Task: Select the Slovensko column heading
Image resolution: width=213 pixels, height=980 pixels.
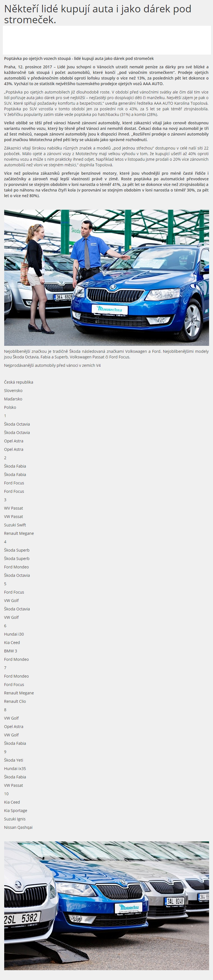Action: pos(13,390)
